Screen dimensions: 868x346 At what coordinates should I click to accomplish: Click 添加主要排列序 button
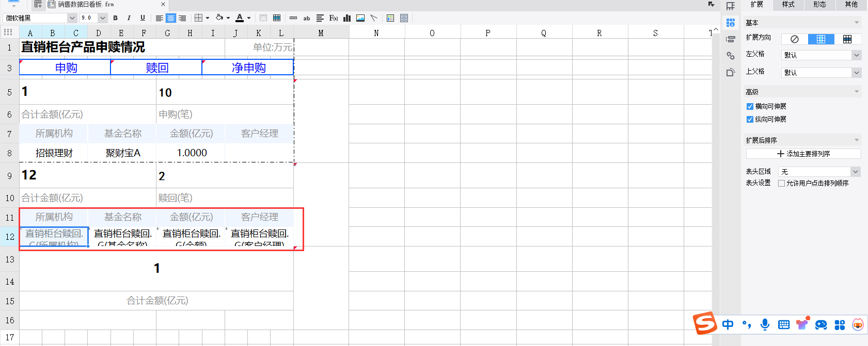tap(803, 154)
